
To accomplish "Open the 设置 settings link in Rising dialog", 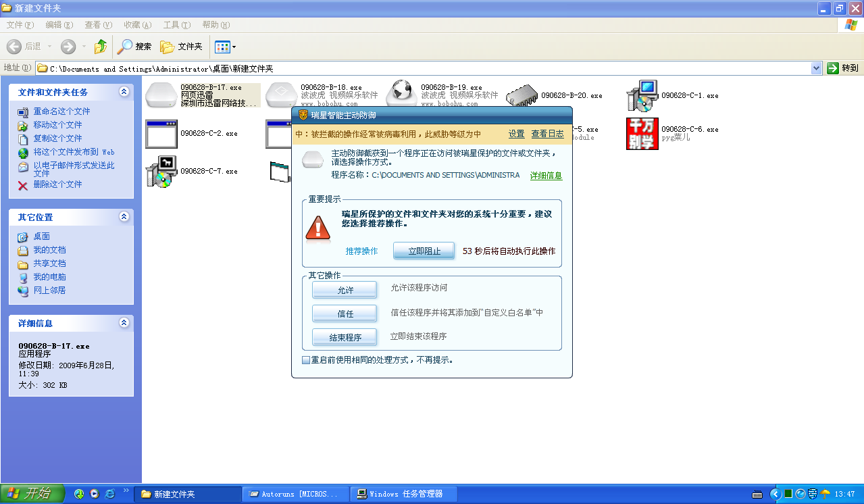I will coord(517,134).
